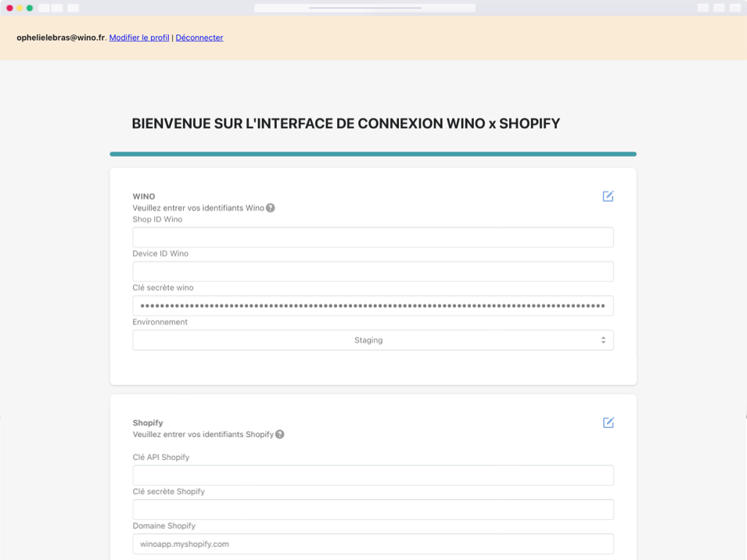This screenshot has height=560, width=747.
Task: Minimize the window with yellow button
Action: 20,8
